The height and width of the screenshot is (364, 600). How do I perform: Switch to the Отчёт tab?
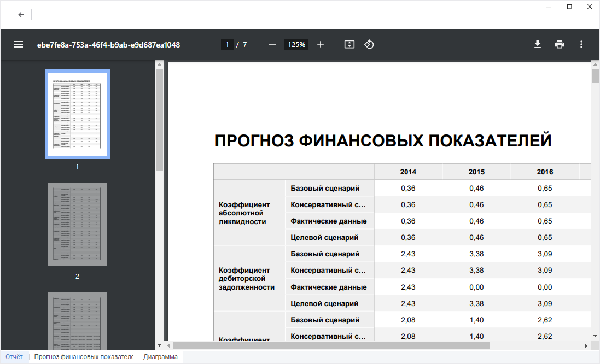(14, 357)
